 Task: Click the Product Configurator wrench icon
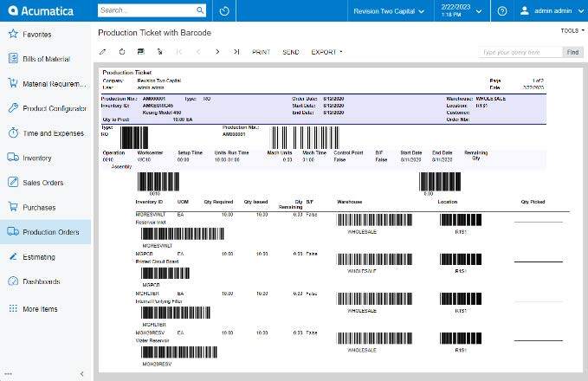(13, 107)
